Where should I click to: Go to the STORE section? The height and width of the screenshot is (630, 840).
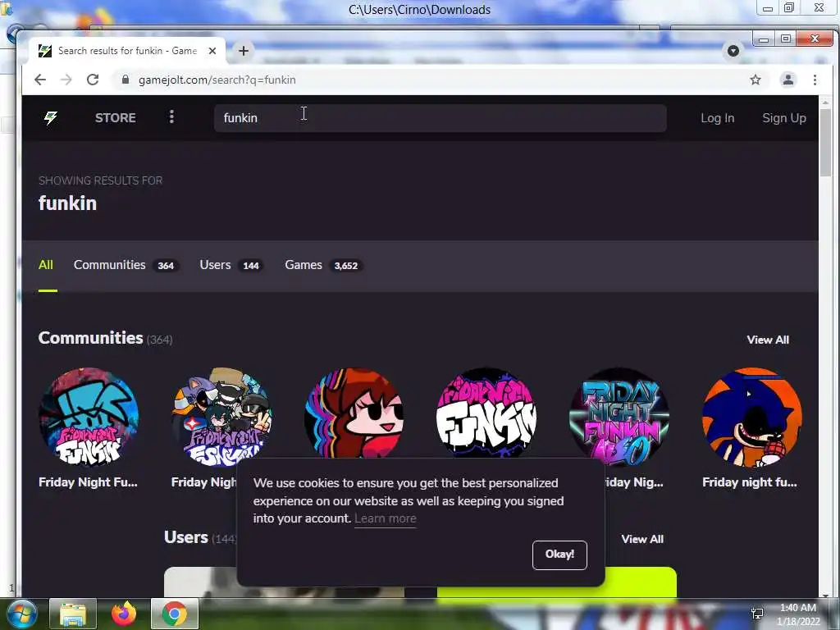click(115, 118)
